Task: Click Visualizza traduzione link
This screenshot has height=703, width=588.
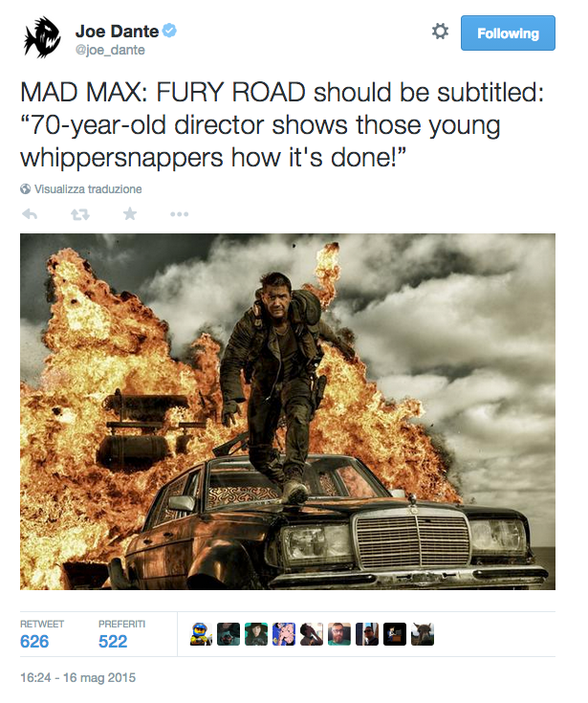Action: (88, 189)
